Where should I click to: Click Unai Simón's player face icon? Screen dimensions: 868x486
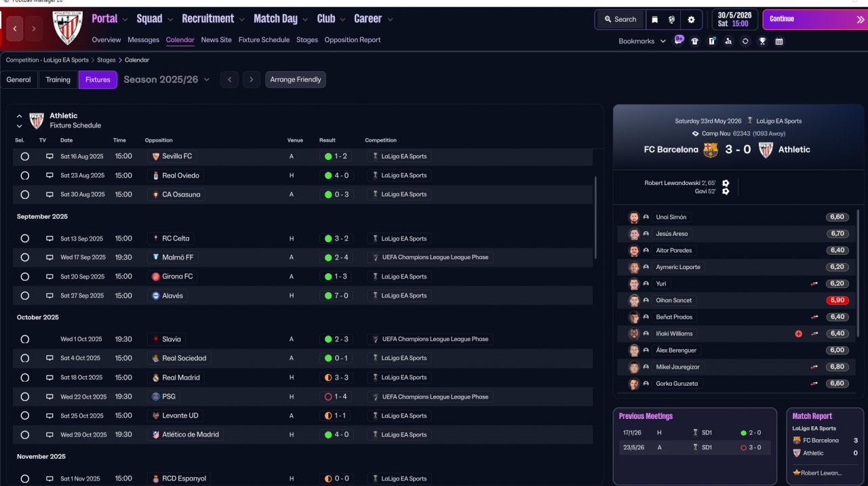pyautogui.click(x=634, y=218)
